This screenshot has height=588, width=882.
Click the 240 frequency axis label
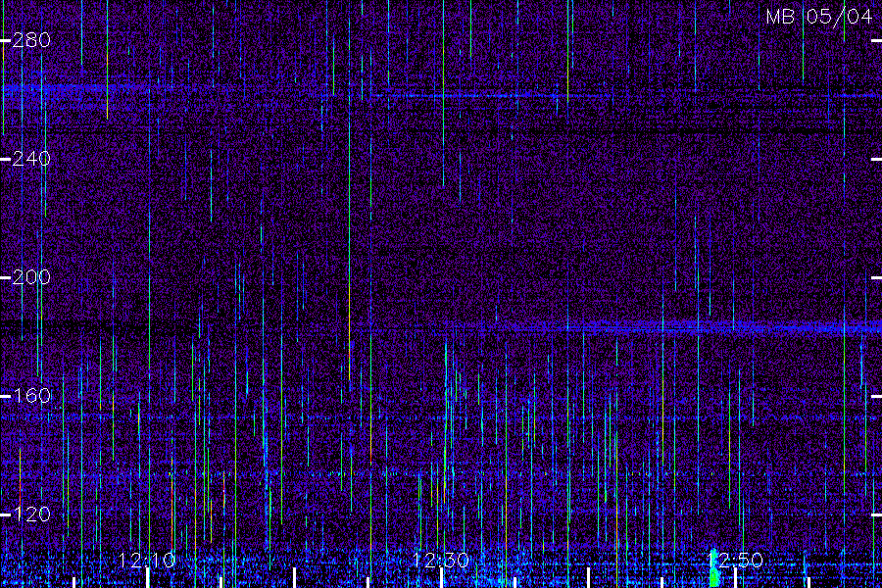point(31,159)
